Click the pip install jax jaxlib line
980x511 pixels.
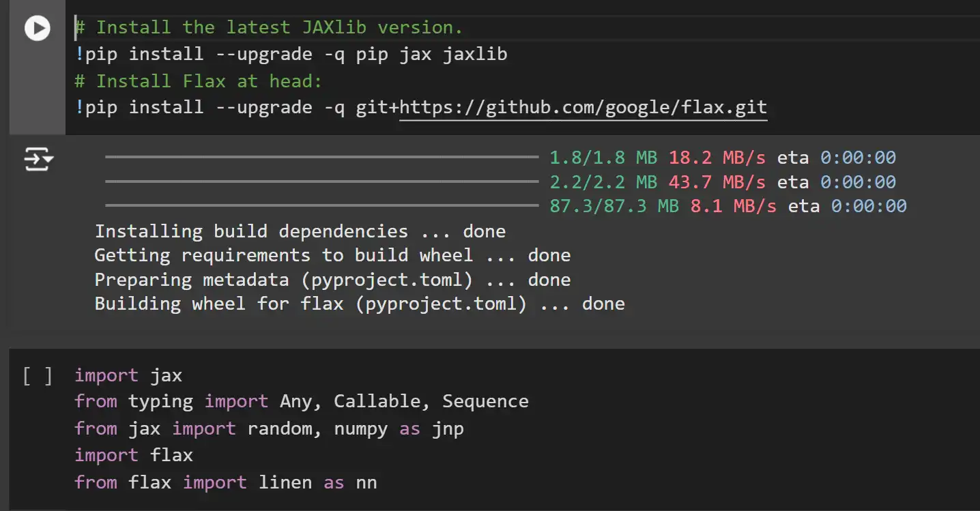(291, 54)
